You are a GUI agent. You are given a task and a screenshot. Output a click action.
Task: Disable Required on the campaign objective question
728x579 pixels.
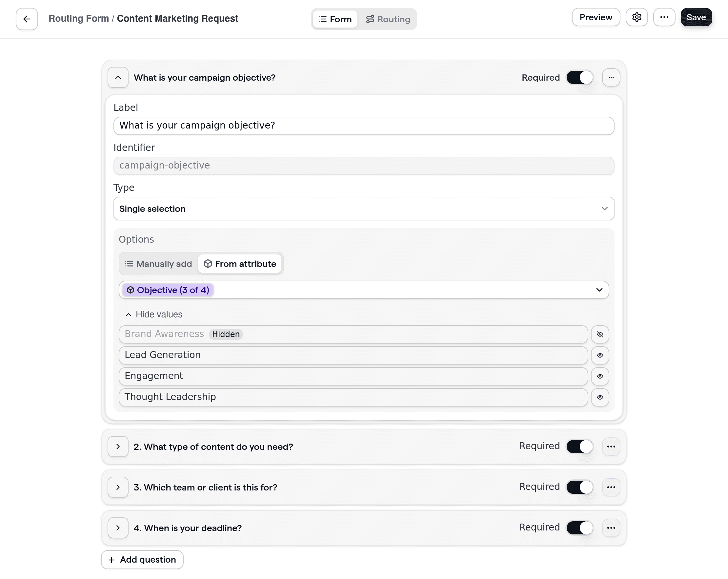click(x=579, y=77)
